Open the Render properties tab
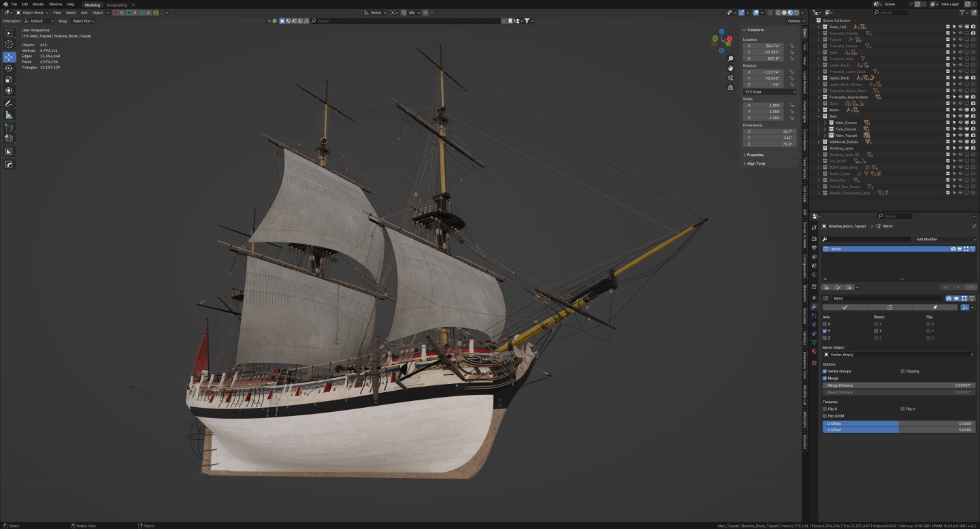Image resolution: width=980 pixels, height=529 pixels. 814,238
